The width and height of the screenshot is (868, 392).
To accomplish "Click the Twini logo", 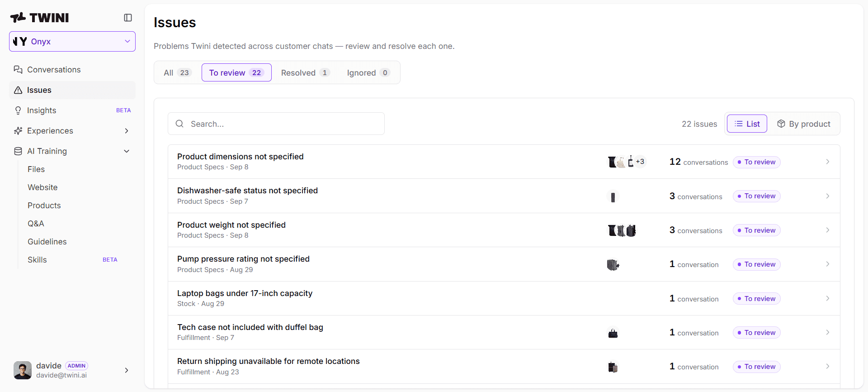I will pos(40,18).
